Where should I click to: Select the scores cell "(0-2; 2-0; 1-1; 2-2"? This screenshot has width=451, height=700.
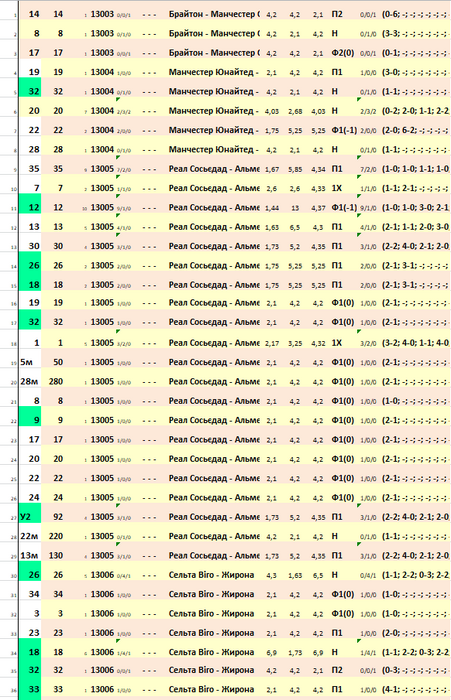click(x=415, y=111)
